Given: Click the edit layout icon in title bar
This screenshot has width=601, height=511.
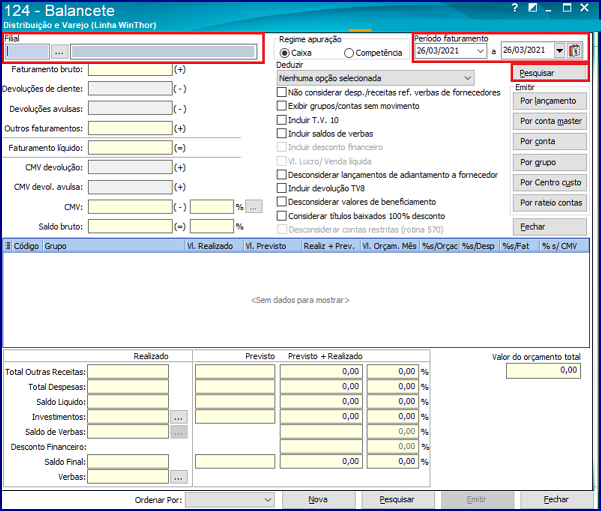Looking at the screenshot, I should point(532,7).
